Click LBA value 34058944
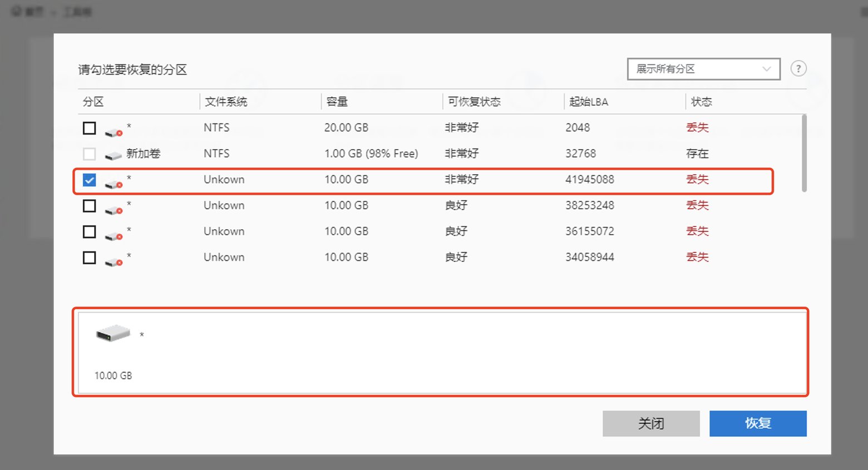Viewport: 868px width, 470px height. click(x=590, y=257)
